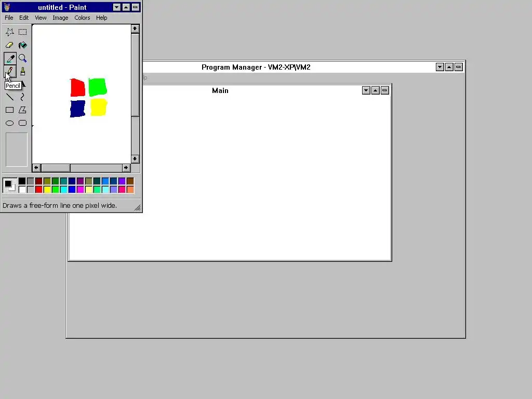Viewport: 532px width, 399px height.
Task: Click the red square on the canvas
Action: point(78,87)
